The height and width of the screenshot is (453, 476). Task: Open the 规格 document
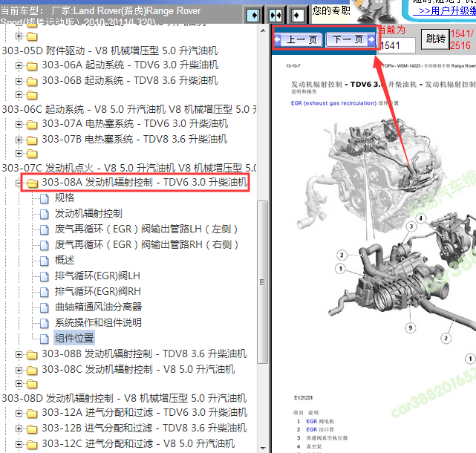pos(65,198)
